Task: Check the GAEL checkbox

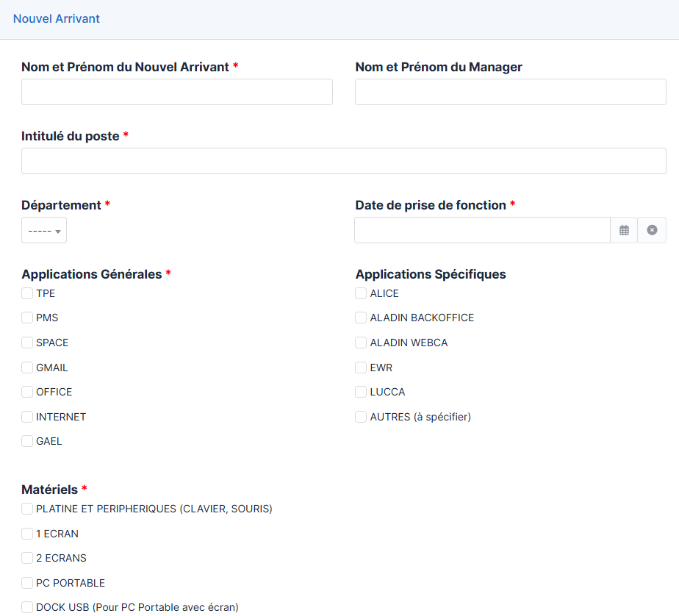Action: pos(27,441)
